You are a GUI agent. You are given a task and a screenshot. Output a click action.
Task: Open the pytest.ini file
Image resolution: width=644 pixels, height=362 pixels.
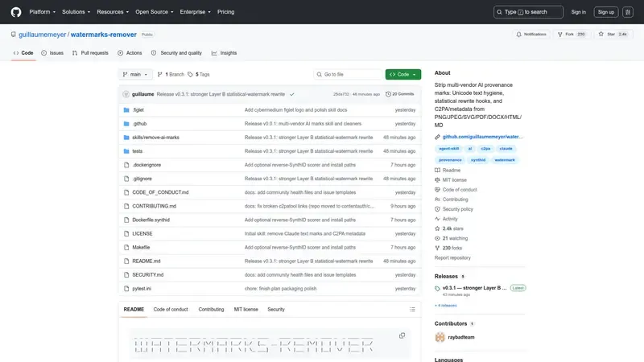tap(142, 289)
